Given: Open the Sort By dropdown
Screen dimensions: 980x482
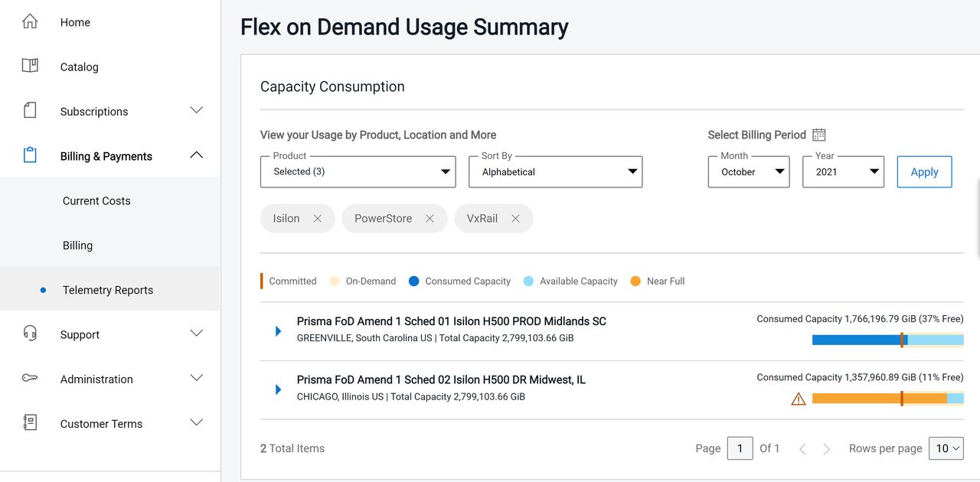Looking at the screenshot, I should pos(556,171).
